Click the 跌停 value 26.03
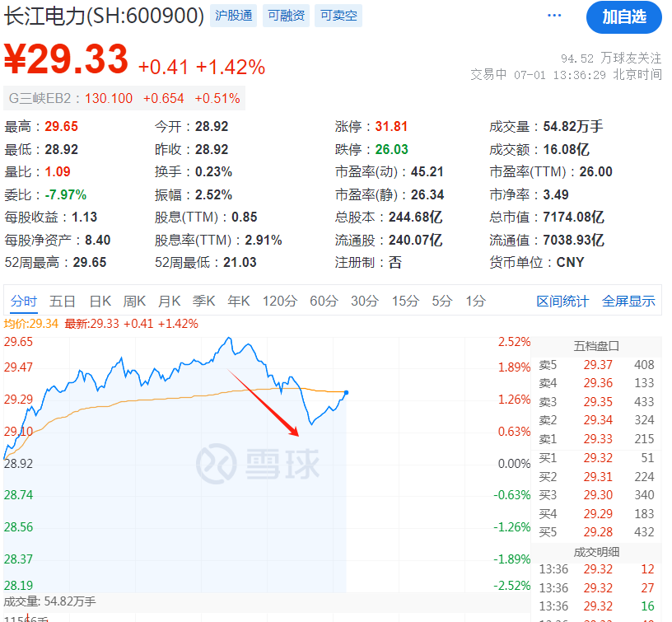 click(x=391, y=149)
